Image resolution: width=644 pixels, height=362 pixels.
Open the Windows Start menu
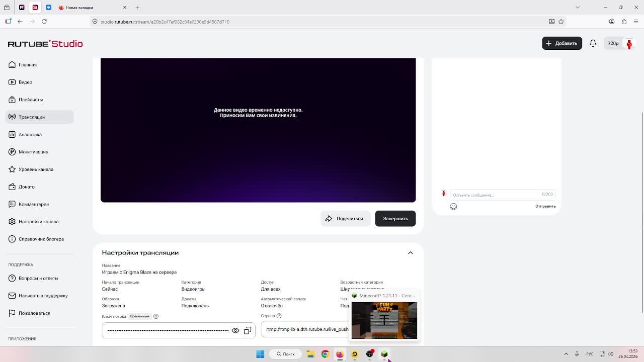click(x=260, y=354)
